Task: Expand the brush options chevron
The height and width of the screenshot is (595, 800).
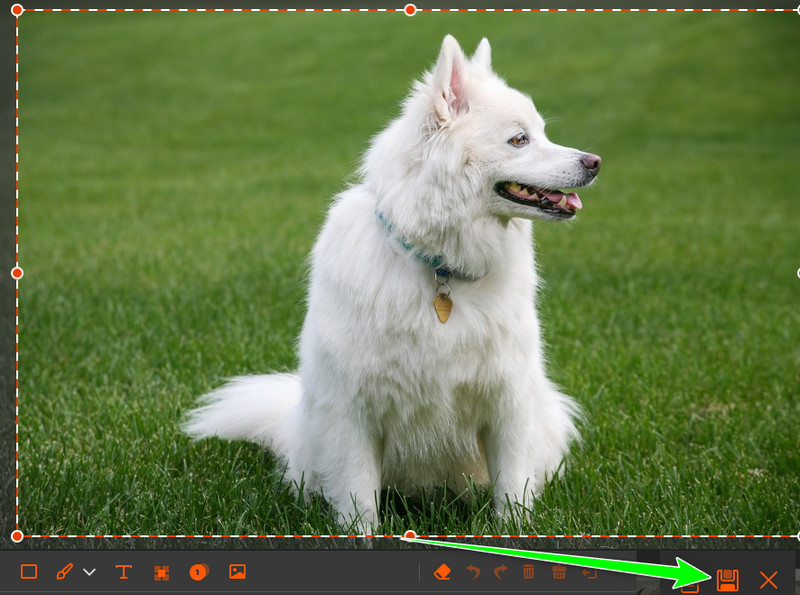Action: click(89, 572)
